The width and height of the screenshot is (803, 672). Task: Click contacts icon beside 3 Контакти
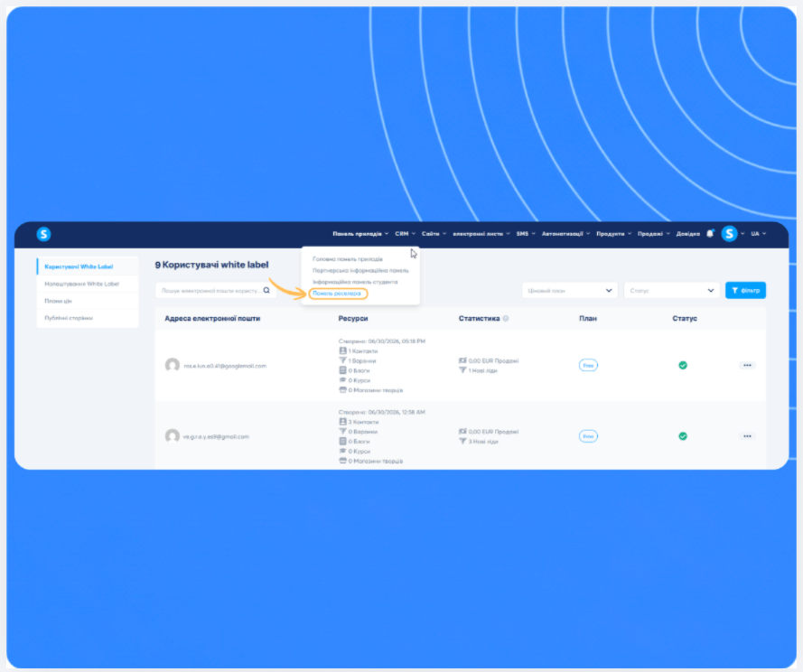coord(342,422)
